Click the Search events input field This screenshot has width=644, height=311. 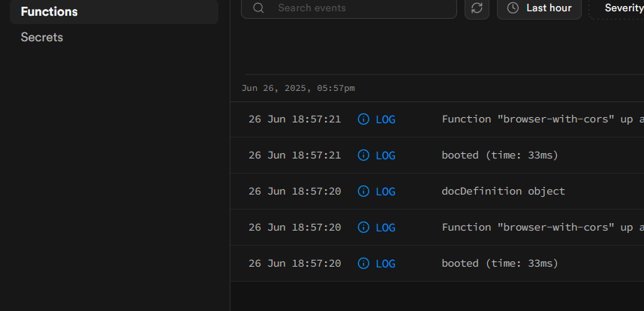click(360, 8)
